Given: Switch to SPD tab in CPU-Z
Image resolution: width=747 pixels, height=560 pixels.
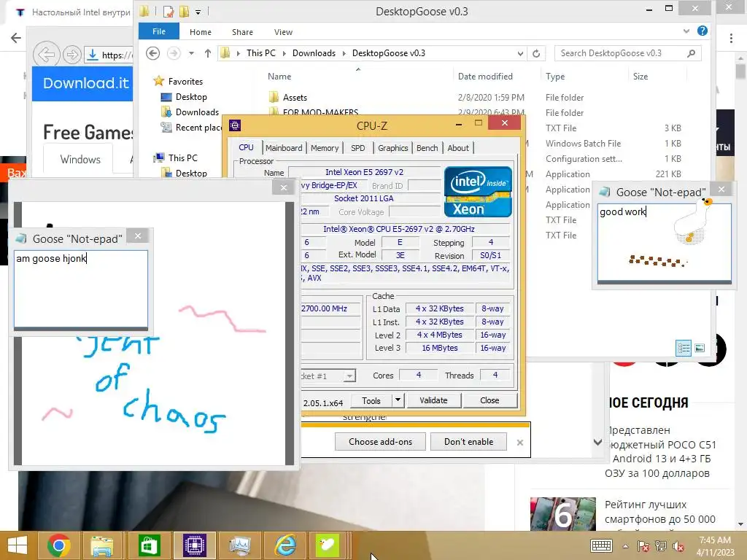Looking at the screenshot, I should coord(357,147).
